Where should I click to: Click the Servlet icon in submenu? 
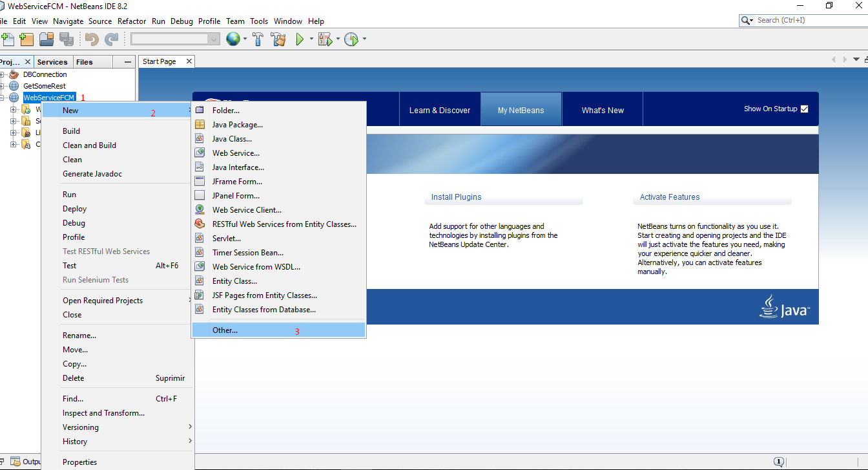(x=200, y=239)
